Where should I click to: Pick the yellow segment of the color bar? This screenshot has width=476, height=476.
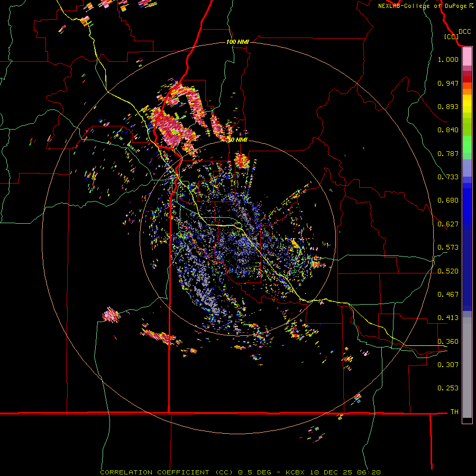[467, 104]
